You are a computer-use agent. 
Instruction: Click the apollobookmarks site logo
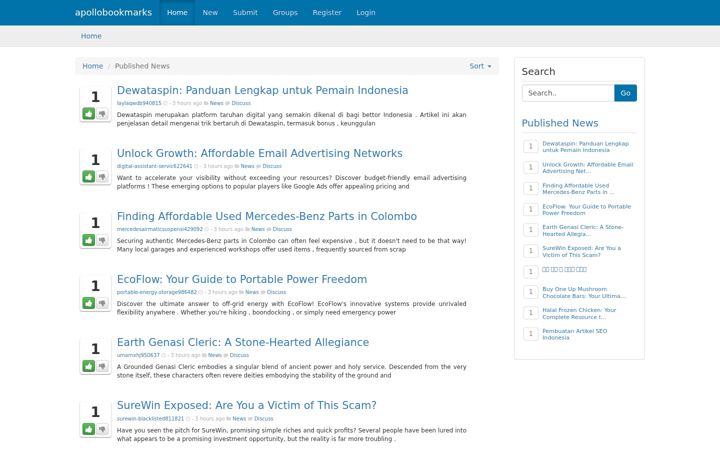(x=113, y=12)
